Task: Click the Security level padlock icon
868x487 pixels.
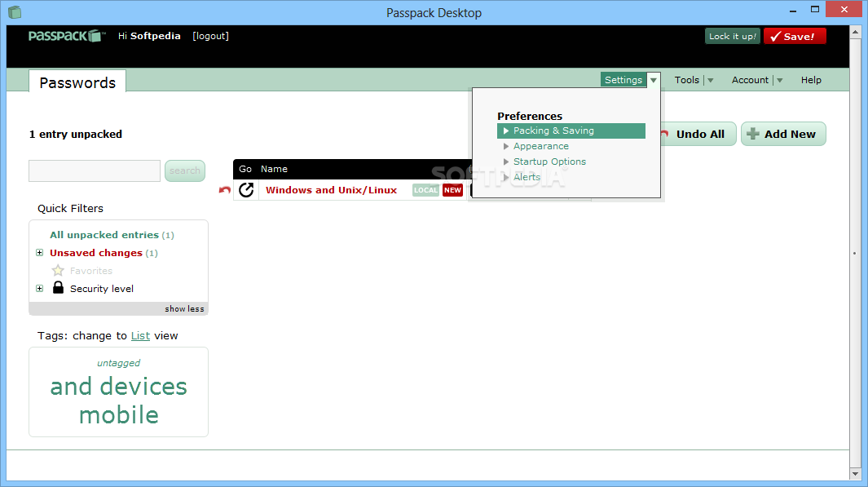Action: [x=58, y=287]
